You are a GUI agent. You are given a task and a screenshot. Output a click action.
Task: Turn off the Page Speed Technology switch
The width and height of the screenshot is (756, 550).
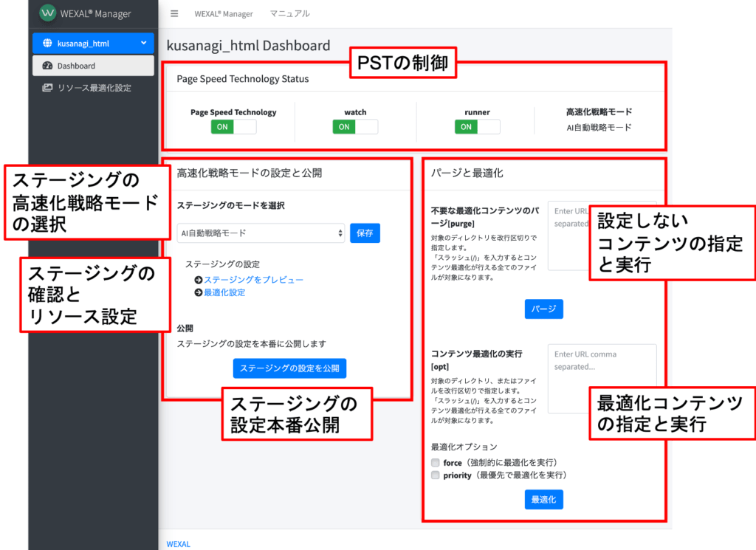[233, 127]
